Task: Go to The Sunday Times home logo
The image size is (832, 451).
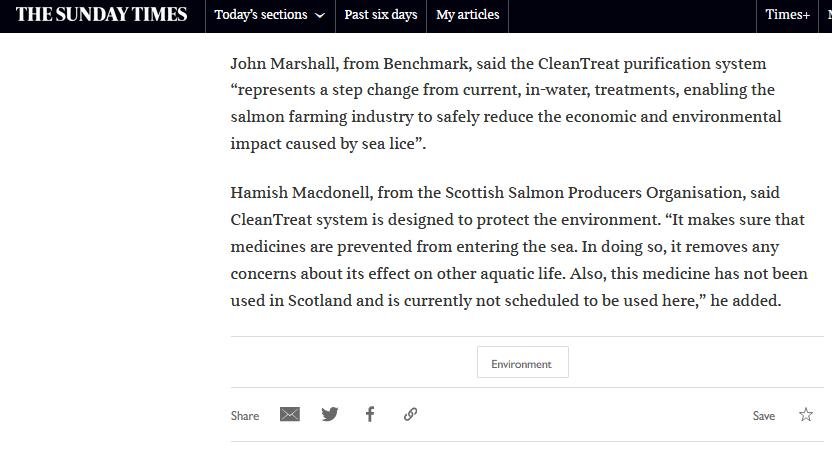Action: (x=101, y=15)
